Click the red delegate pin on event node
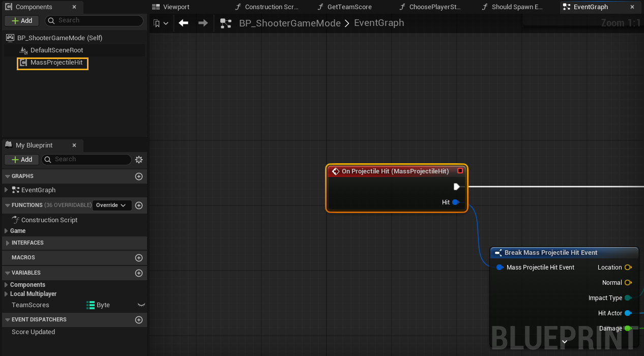Viewport: 644px width, 356px height. [x=460, y=171]
